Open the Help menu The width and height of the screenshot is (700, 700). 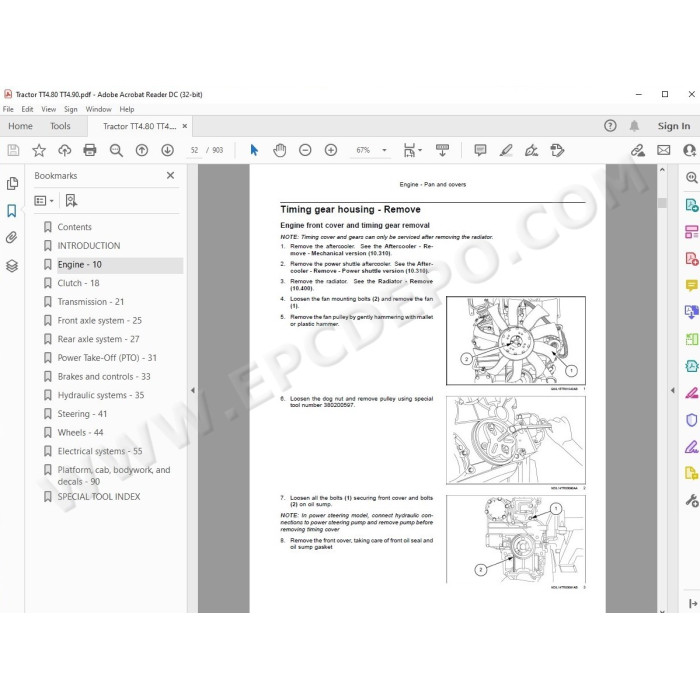(127, 109)
